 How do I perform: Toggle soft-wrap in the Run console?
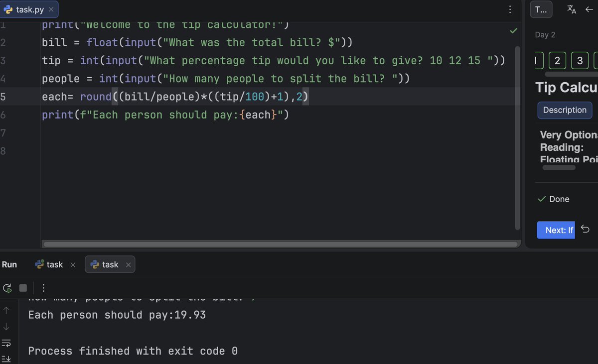[x=6, y=343]
